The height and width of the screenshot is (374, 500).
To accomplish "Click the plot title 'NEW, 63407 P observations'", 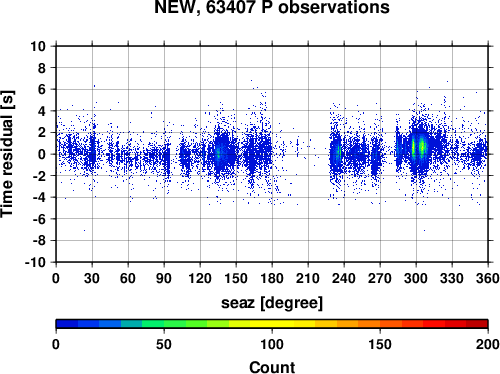I will coord(272,7).
